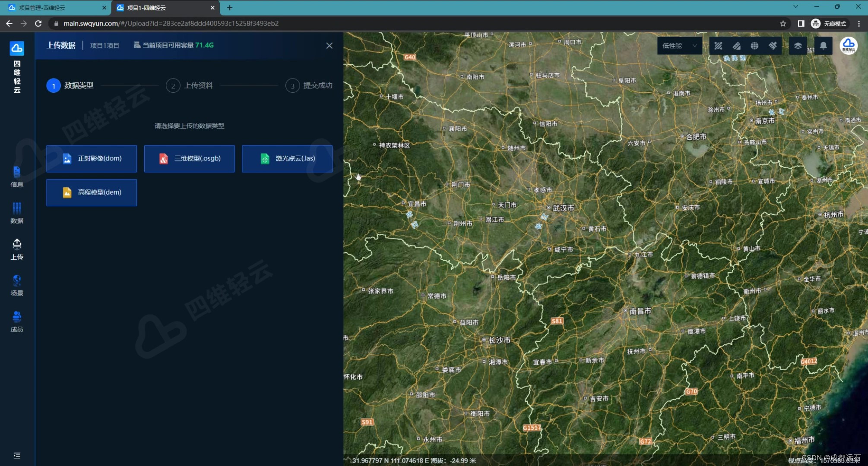Viewport: 868px width, 466px height.
Task: Go to step 2 上传资料
Action: pyautogui.click(x=190, y=85)
